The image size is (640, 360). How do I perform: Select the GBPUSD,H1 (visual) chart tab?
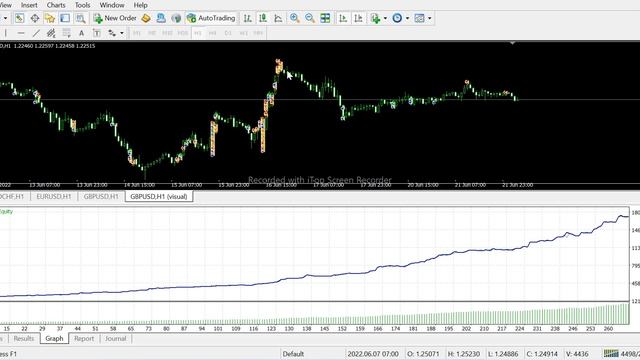(x=159, y=196)
